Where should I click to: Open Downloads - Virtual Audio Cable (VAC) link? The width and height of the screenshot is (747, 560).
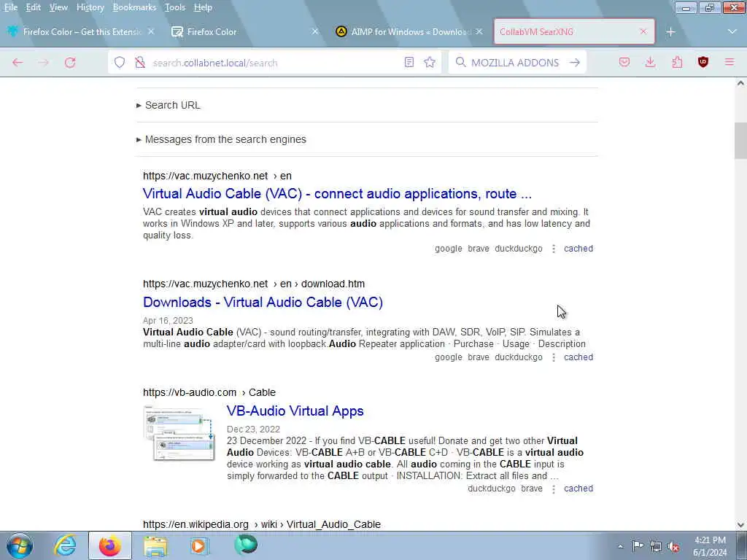263,303
